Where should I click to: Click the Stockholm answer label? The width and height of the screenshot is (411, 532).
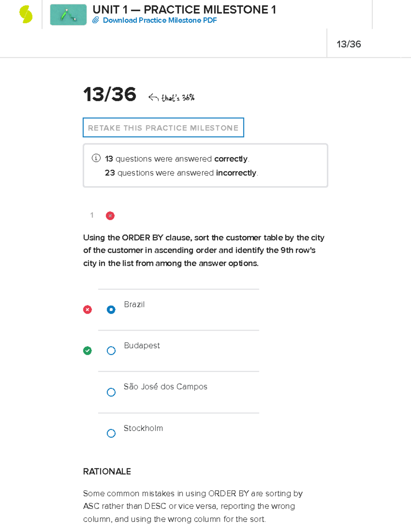[x=143, y=428]
